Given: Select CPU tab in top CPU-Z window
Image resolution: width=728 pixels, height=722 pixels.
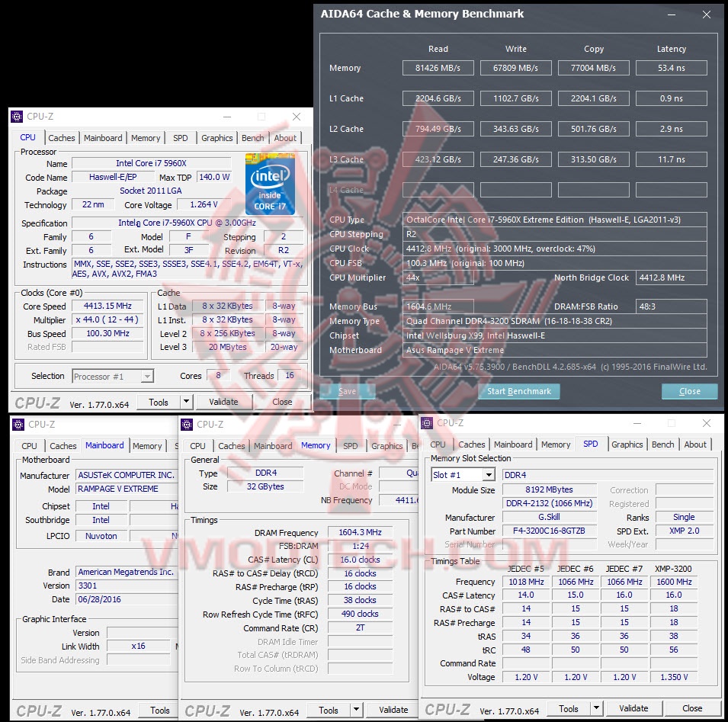Looking at the screenshot, I should [28, 137].
